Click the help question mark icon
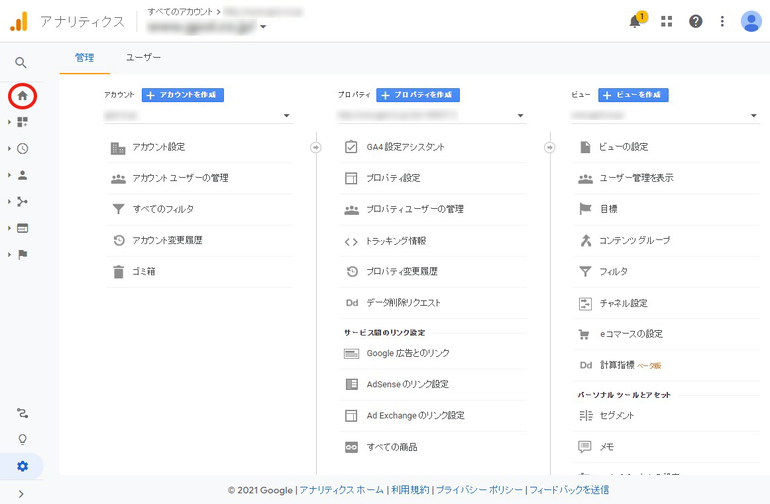The height and width of the screenshot is (504, 770). (695, 22)
